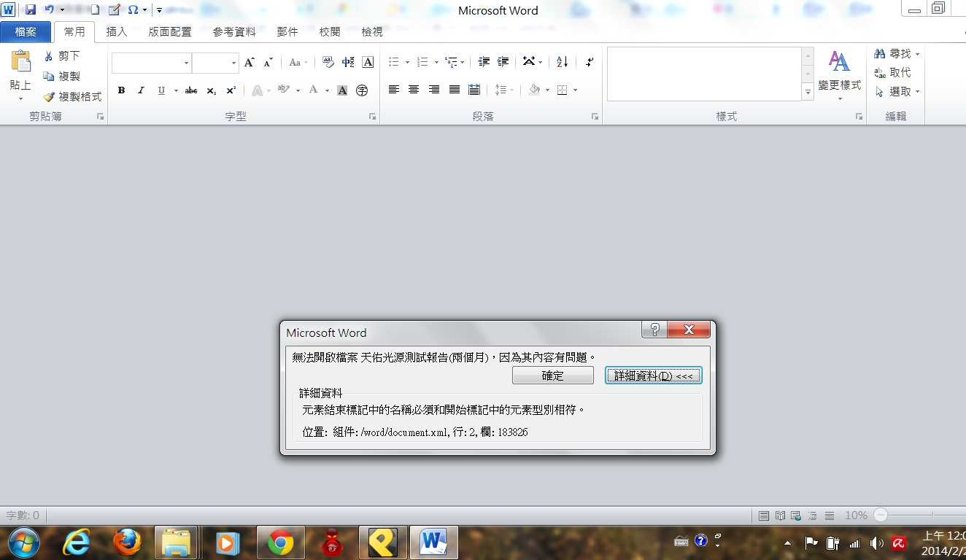The height and width of the screenshot is (560, 966).
Task: Click the Format Painter brush icon
Action: tap(49, 97)
